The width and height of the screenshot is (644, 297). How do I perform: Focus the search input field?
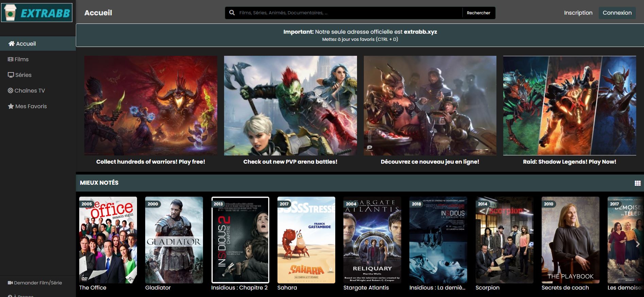tap(350, 13)
